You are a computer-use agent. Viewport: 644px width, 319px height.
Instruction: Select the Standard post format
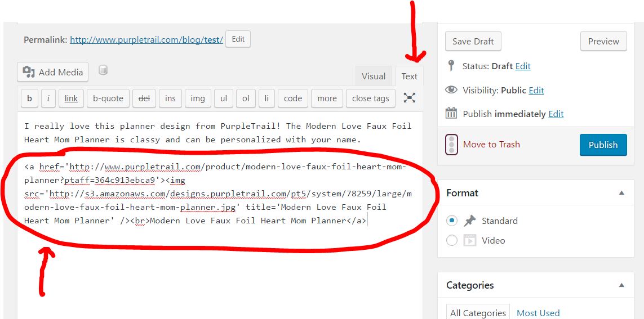point(452,221)
